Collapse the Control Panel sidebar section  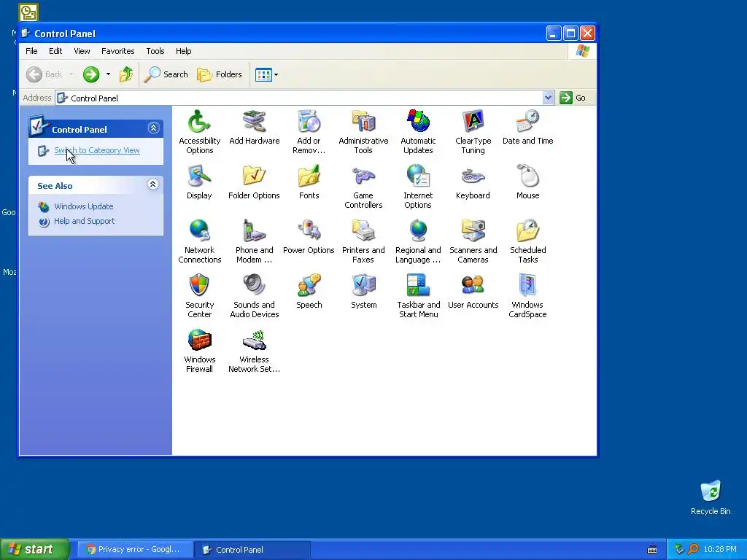(x=153, y=128)
